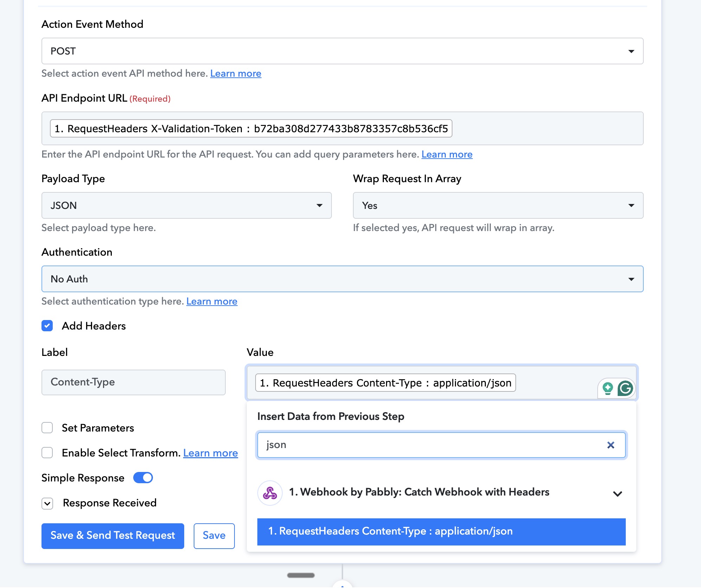Click the Content-Type label input field

click(x=133, y=382)
